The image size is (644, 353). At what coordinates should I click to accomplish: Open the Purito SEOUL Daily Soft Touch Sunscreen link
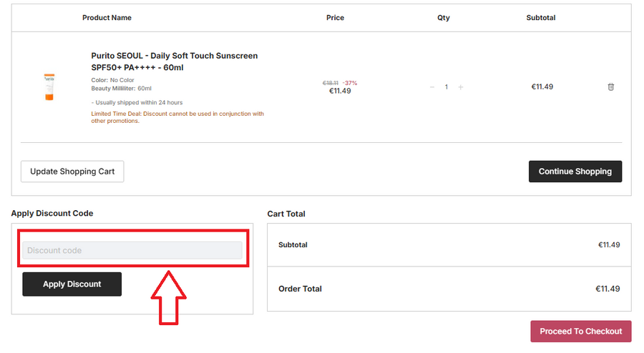pyautogui.click(x=174, y=61)
